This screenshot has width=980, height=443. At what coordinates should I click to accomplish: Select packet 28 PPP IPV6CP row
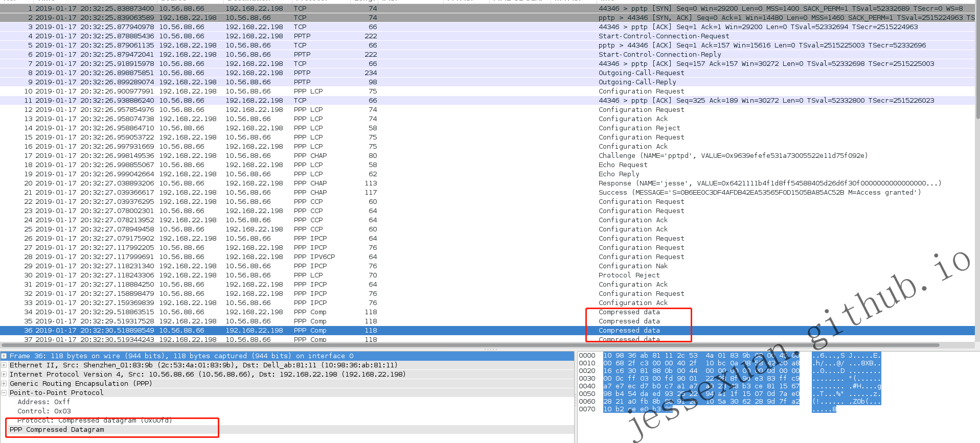488,257
